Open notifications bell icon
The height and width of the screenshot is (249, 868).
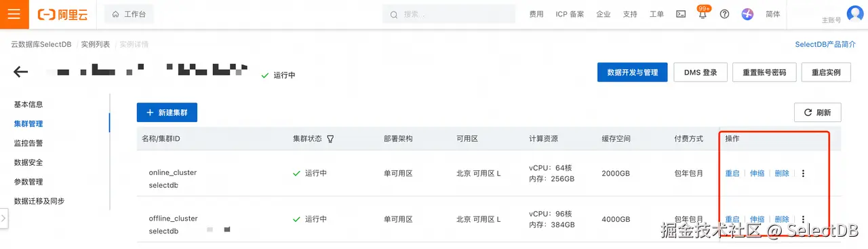703,14
